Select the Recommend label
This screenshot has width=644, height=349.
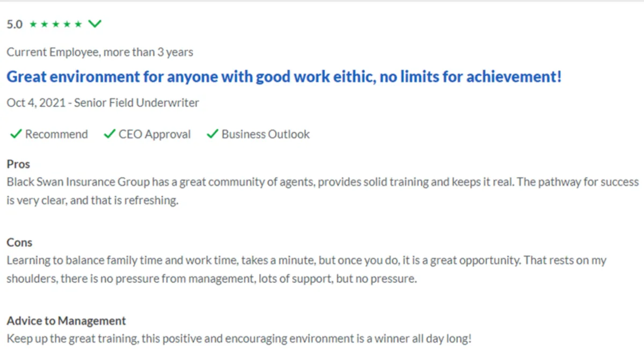[56, 134]
